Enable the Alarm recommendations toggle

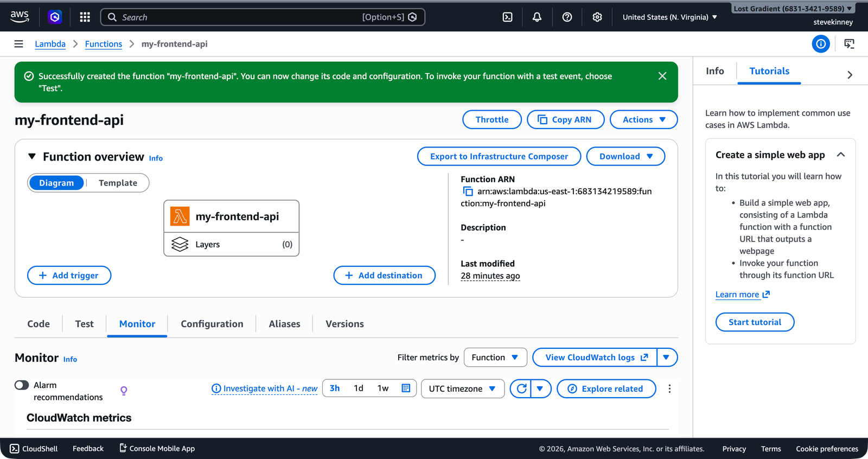[22, 385]
